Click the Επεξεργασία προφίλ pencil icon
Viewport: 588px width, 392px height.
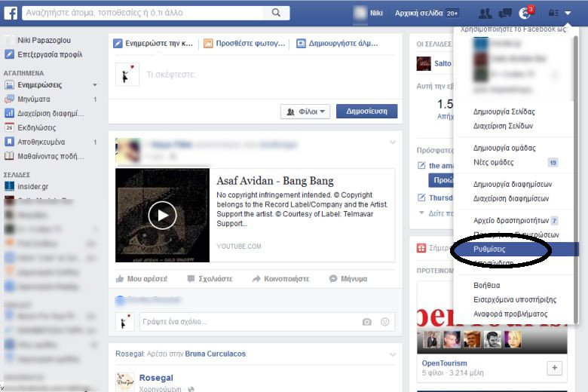pyautogui.click(x=9, y=54)
